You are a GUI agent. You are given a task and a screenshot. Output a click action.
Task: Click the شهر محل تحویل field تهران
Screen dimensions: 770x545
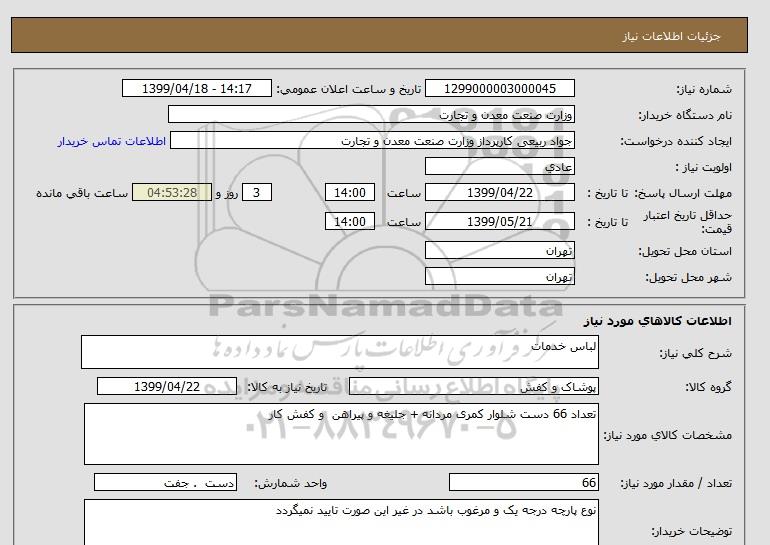pos(499,276)
